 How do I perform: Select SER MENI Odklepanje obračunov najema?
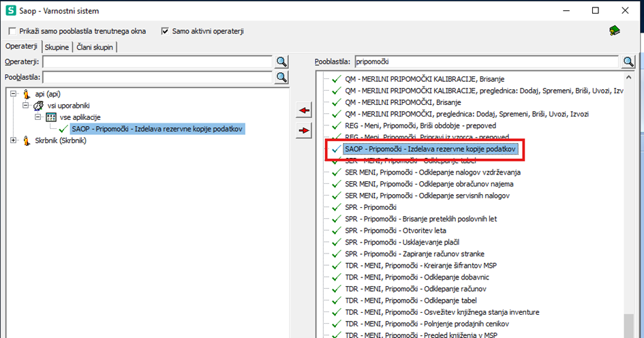click(x=429, y=184)
